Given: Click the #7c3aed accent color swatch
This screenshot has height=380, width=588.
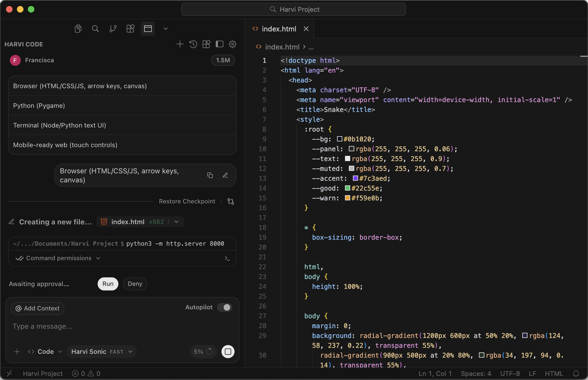Looking at the screenshot, I should pyautogui.click(x=355, y=178).
